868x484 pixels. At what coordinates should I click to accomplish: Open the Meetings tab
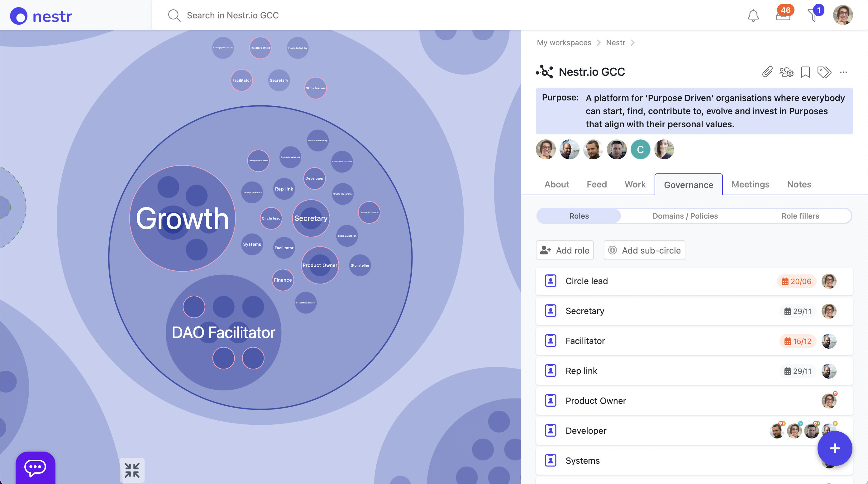click(751, 185)
